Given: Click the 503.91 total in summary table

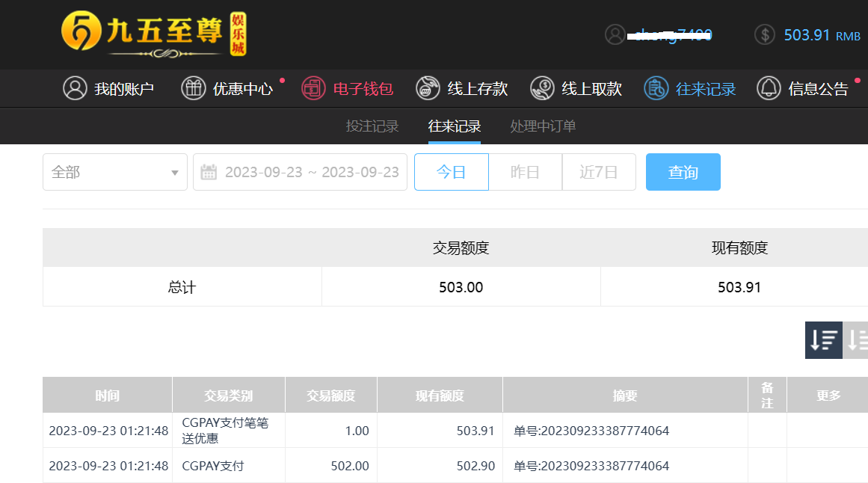Looking at the screenshot, I should pyautogui.click(x=739, y=287).
